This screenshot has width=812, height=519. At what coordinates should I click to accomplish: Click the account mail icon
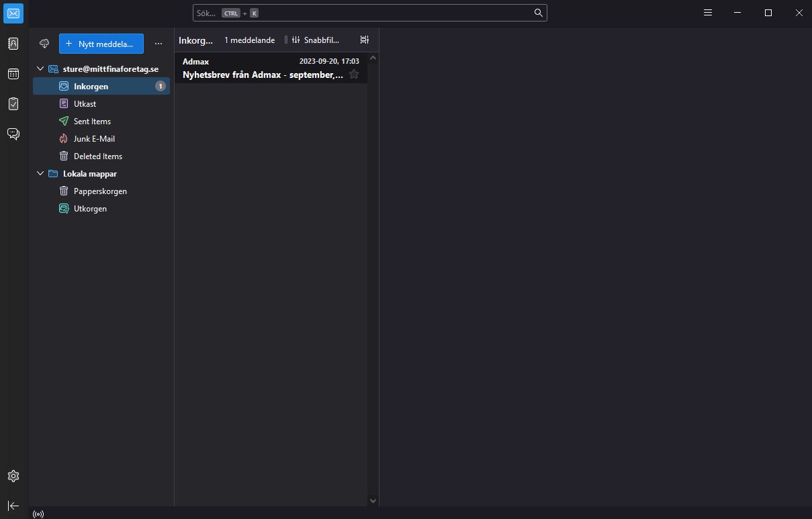click(53, 69)
